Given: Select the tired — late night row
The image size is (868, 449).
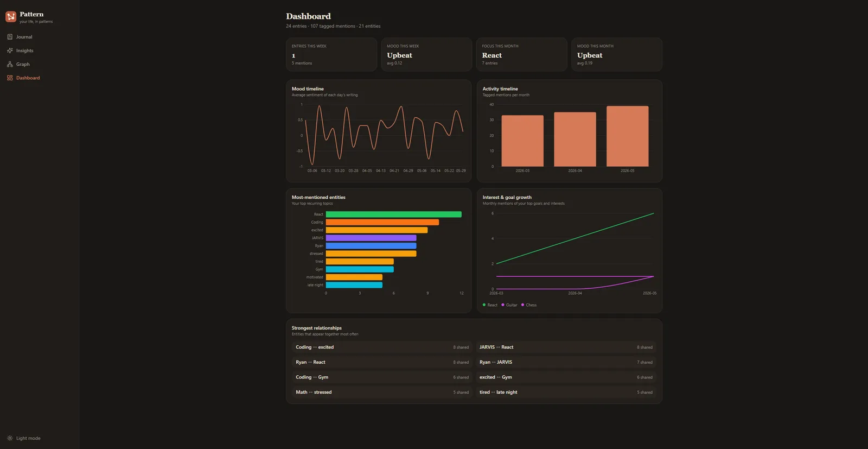Looking at the screenshot, I should tap(566, 393).
